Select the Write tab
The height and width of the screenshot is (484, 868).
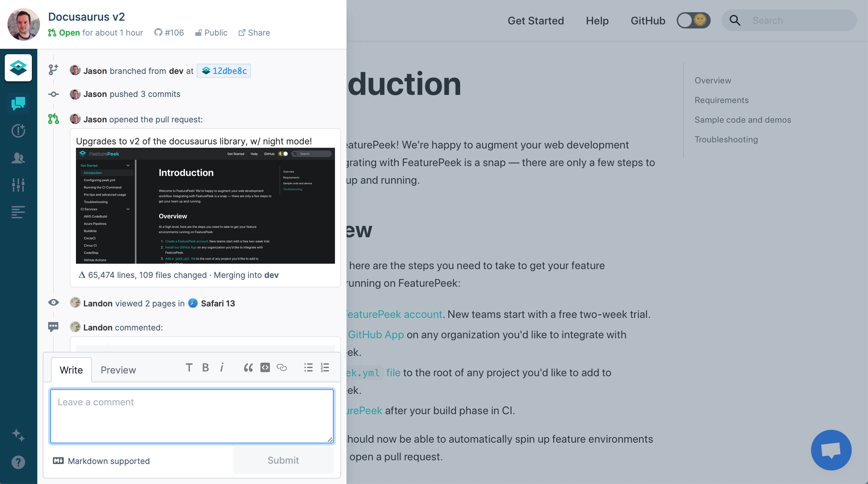pos(71,370)
